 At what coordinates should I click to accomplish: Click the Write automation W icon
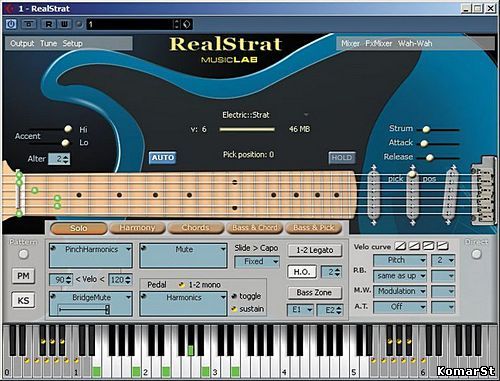[x=64, y=24]
